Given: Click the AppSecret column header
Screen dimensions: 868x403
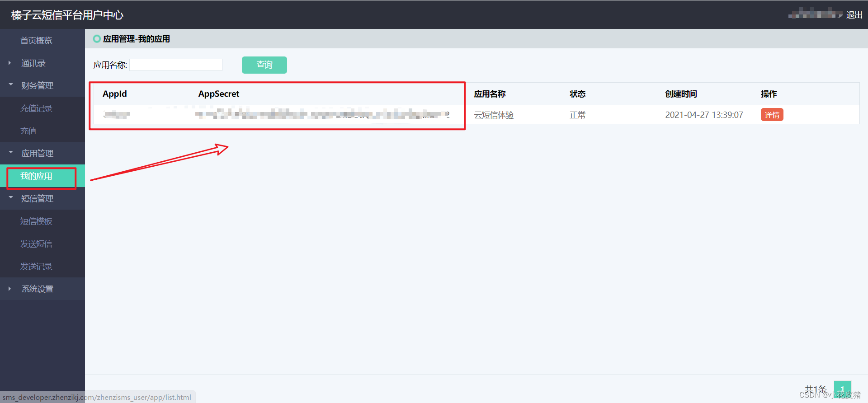Looking at the screenshot, I should [219, 94].
